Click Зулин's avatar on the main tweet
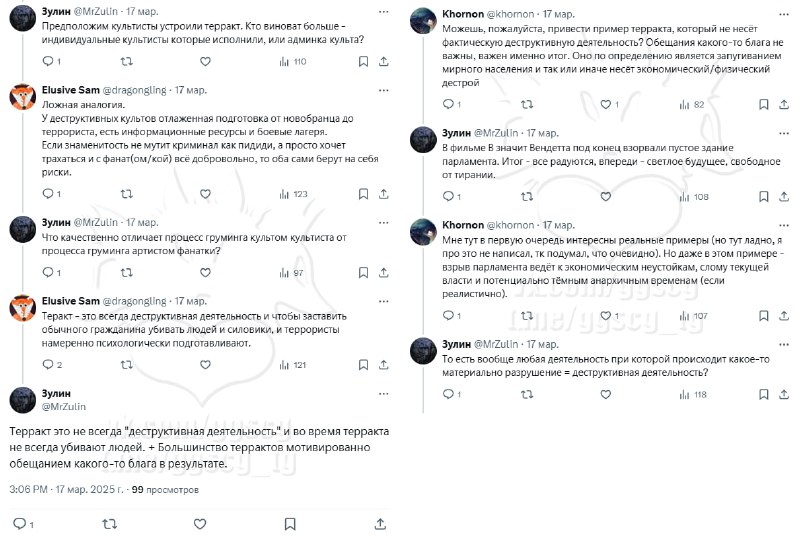800x538 pixels. click(x=23, y=400)
